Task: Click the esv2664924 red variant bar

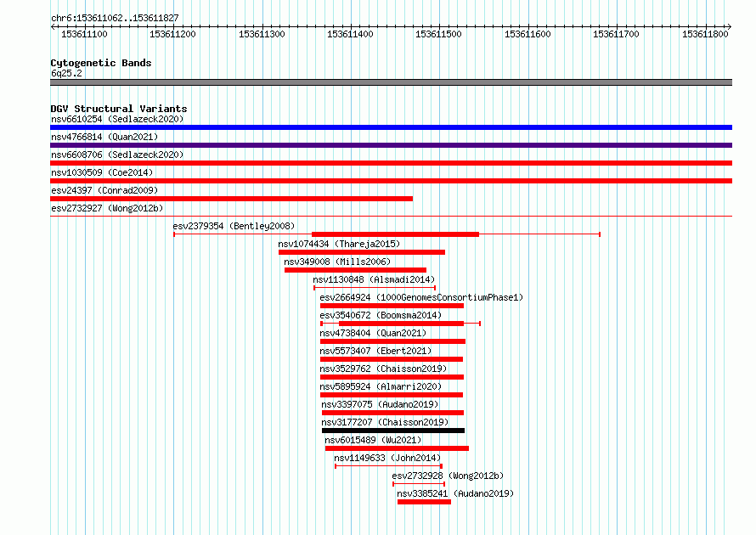Action: (x=392, y=306)
